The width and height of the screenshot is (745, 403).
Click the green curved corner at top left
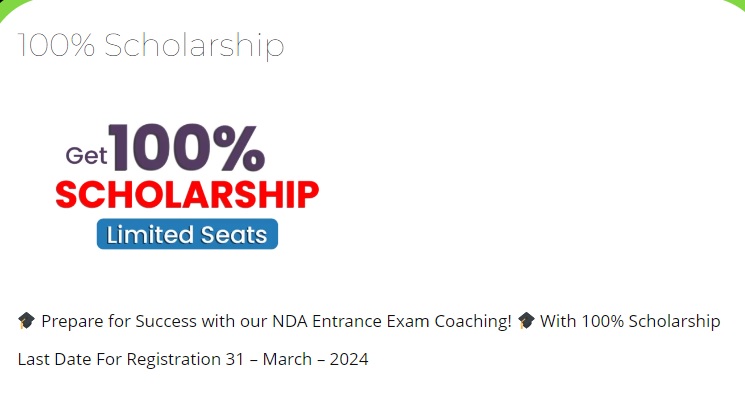(x=10, y=8)
